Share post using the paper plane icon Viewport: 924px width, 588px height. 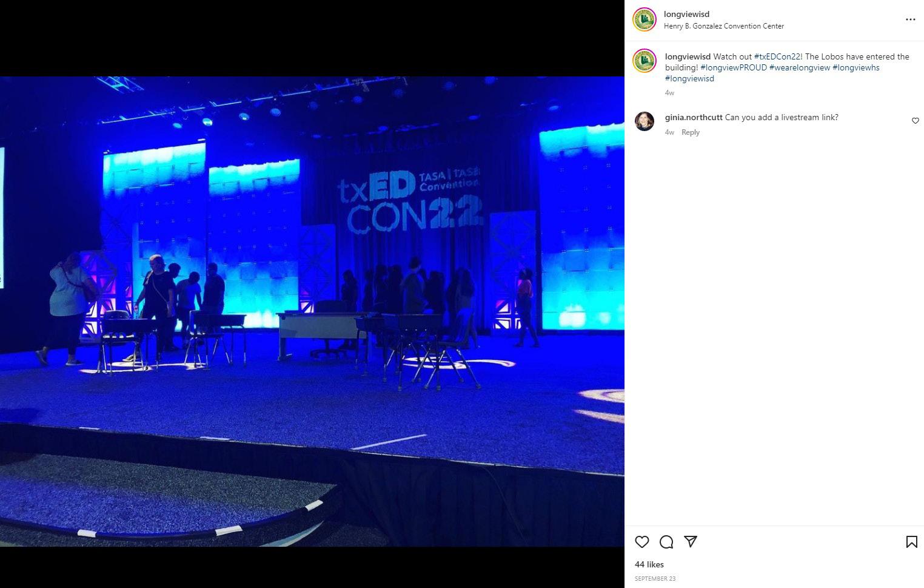click(691, 541)
